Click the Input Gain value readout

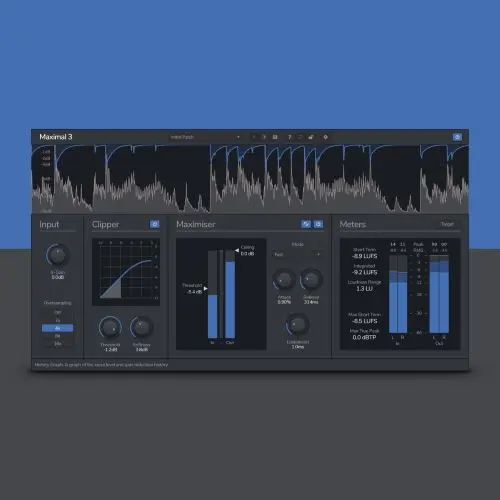(x=58, y=277)
